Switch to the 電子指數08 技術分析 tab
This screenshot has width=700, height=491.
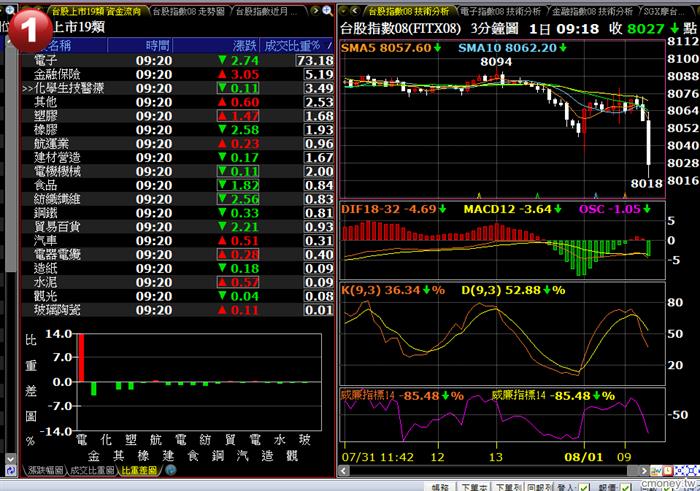coord(500,11)
